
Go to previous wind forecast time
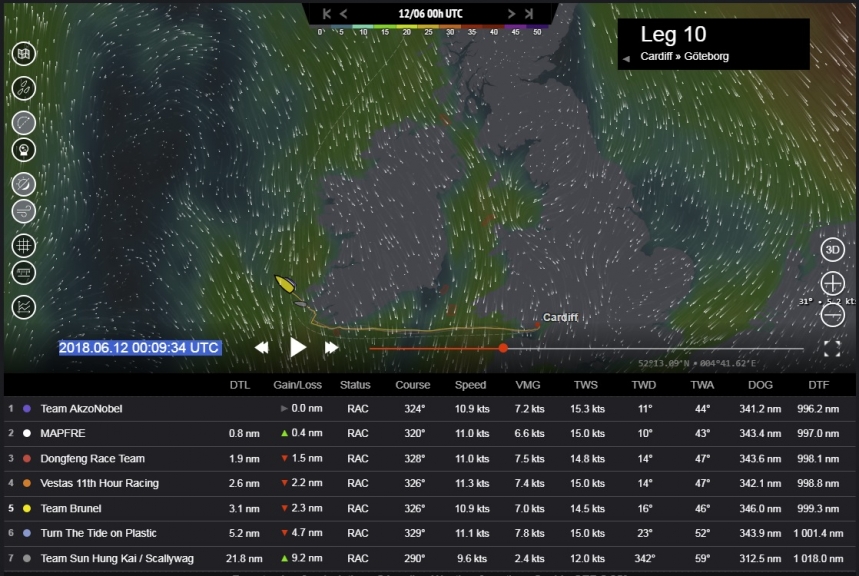[x=343, y=14]
